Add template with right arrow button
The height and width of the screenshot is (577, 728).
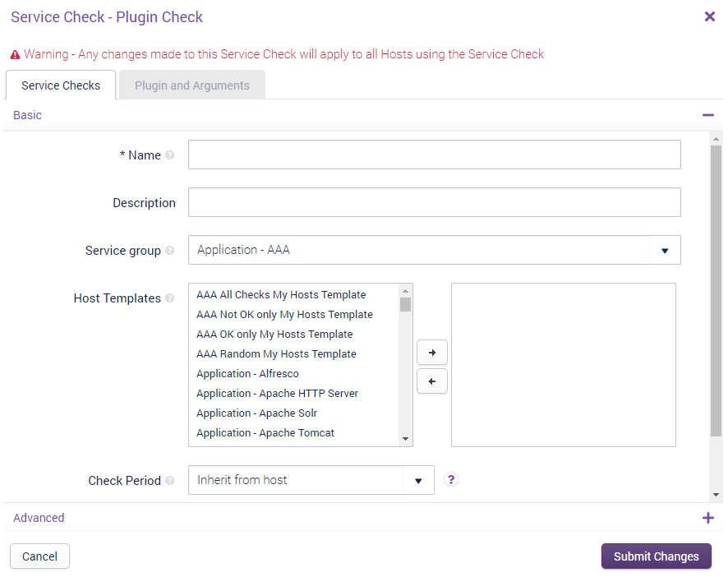point(432,353)
